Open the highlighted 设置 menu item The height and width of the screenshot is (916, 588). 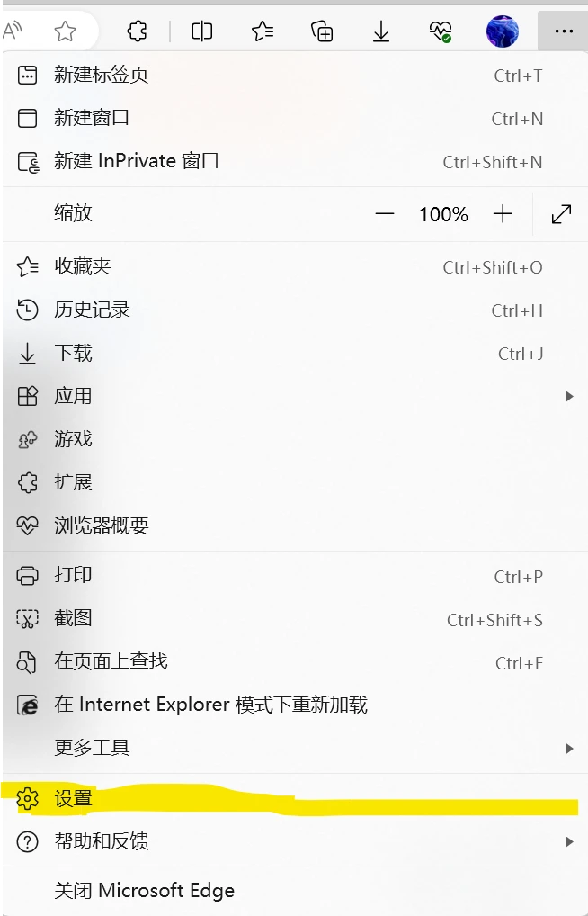[295, 799]
